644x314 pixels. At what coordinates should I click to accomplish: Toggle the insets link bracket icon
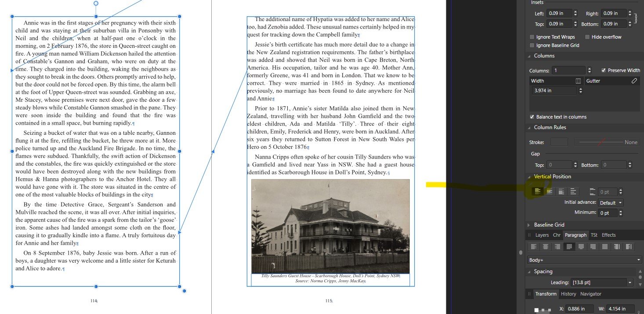(635, 18)
